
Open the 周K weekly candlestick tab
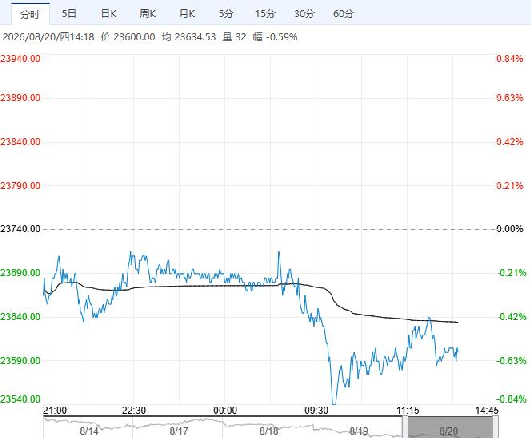148,14
